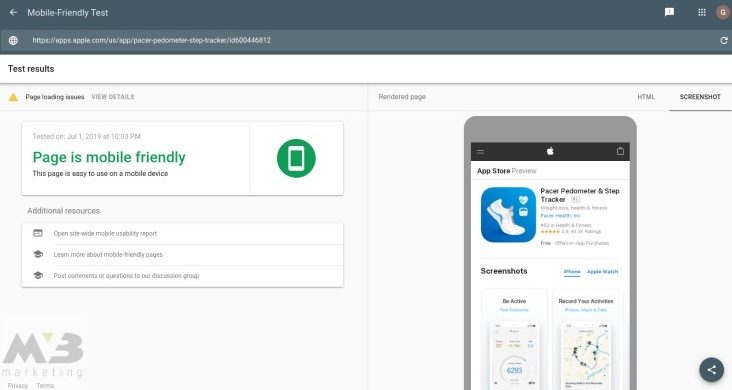Open the Google apps grid

coord(702,13)
